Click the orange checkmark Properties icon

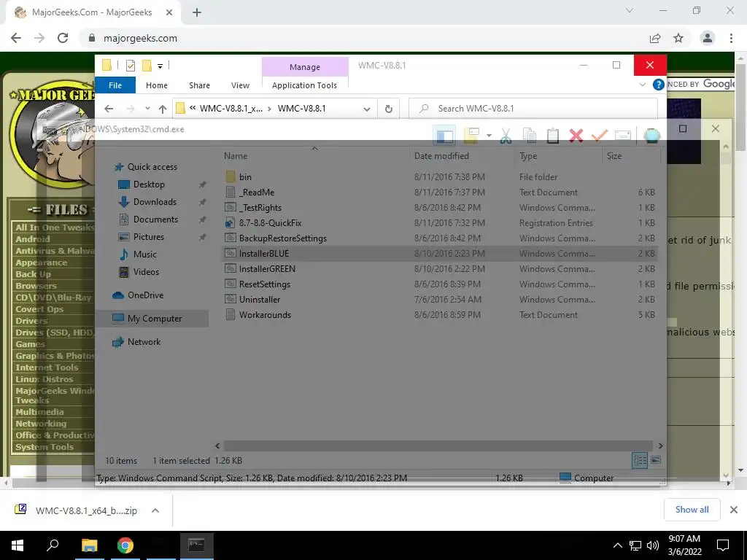(600, 136)
